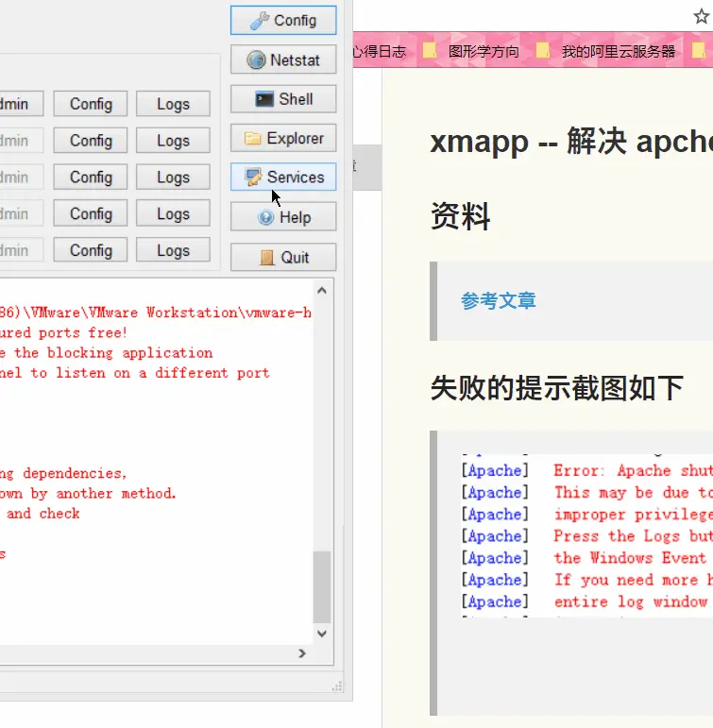Open the 心得日志 bookmark

(x=379, y=51)
